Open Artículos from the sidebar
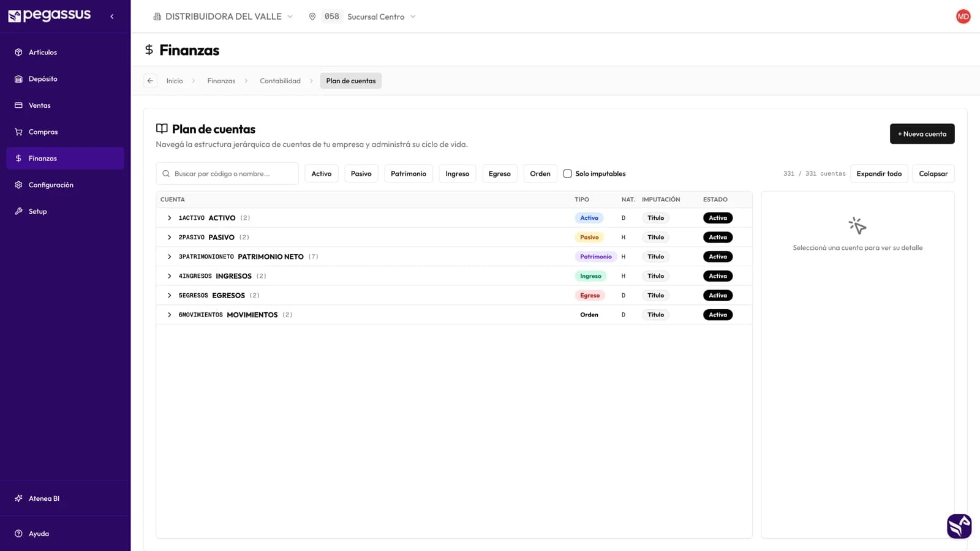 tap(65, 52)
